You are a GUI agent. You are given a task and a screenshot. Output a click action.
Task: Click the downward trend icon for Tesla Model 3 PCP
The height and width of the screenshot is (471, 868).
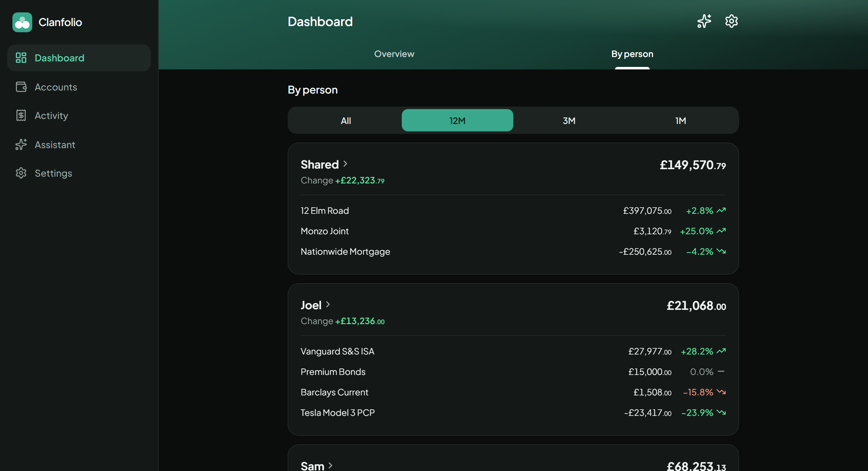[721, 412]
